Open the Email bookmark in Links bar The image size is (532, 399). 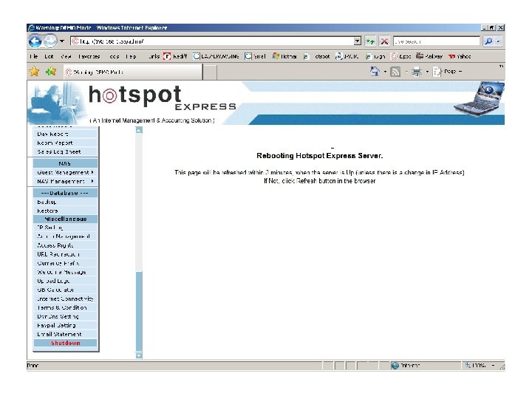point(255,56)
